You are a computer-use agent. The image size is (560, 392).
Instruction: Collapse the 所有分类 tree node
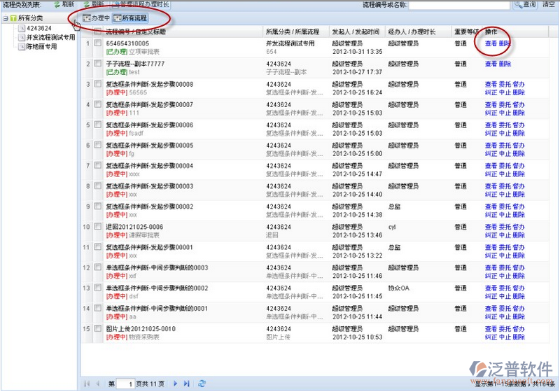(x=6, y=17)
